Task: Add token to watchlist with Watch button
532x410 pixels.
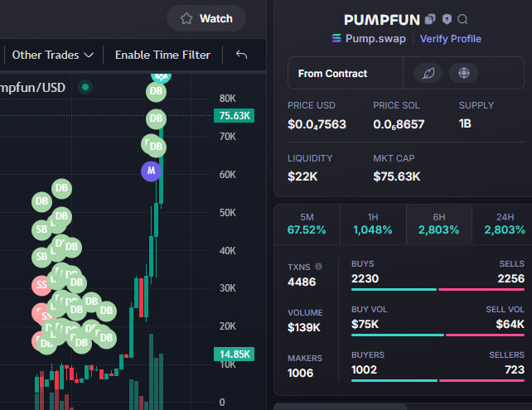Action: 206,19
